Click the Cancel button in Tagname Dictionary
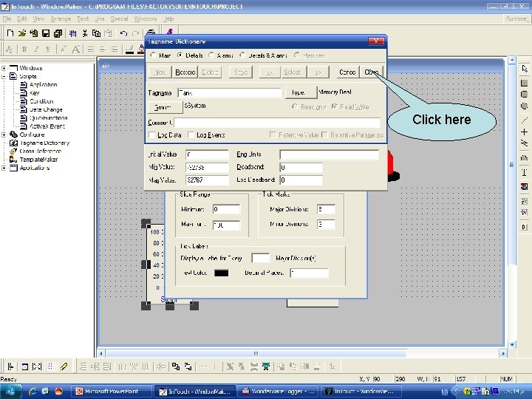Image resolution: width=532 pixels, height=399 pixels. click(347, 72)
